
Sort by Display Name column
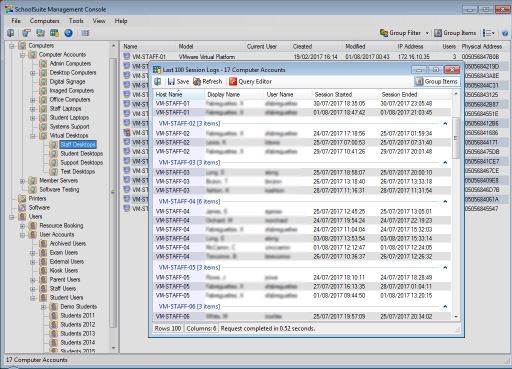click(234, 95)
